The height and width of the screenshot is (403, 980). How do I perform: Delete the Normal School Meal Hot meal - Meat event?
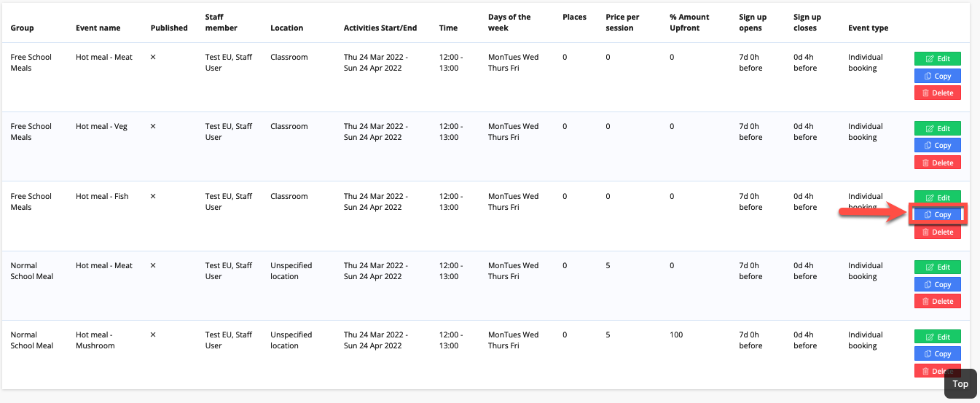[x=938, y=301]
